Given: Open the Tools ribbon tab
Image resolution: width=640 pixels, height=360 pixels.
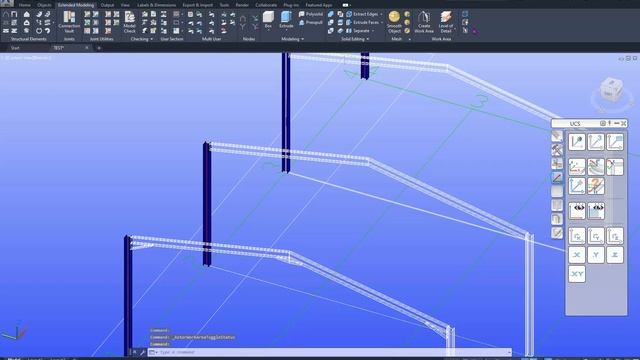Looking at the screenshot, I should click(x=224, y=5).
